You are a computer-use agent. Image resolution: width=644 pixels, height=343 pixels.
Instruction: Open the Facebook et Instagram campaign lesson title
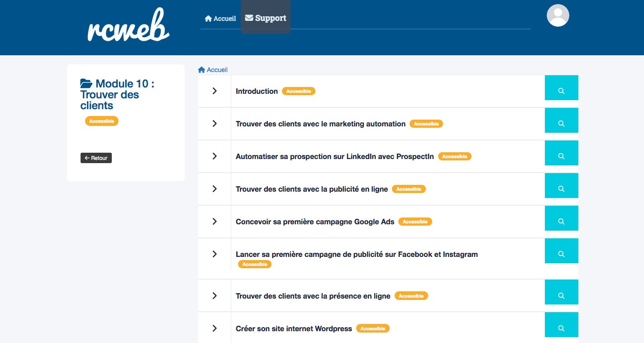pos(357,254)
